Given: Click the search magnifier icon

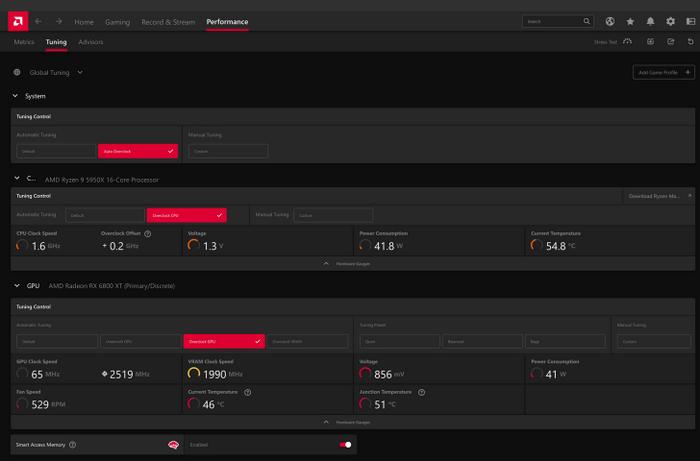Looking at the screenshot, I should (587, 21).
